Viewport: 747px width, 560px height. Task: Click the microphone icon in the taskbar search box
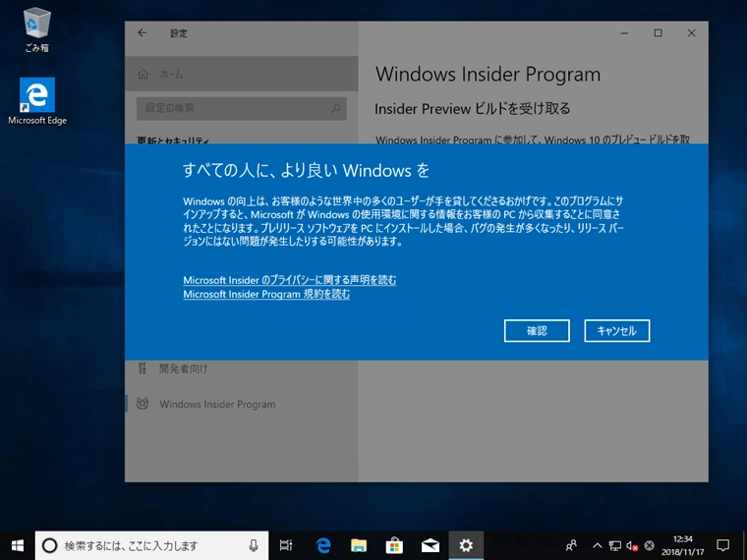point(254,545)
